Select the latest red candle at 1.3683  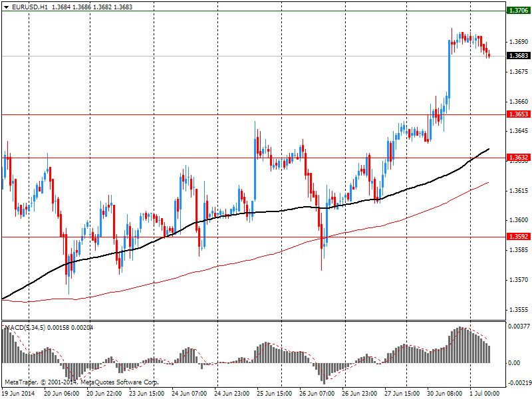[489, 55]
